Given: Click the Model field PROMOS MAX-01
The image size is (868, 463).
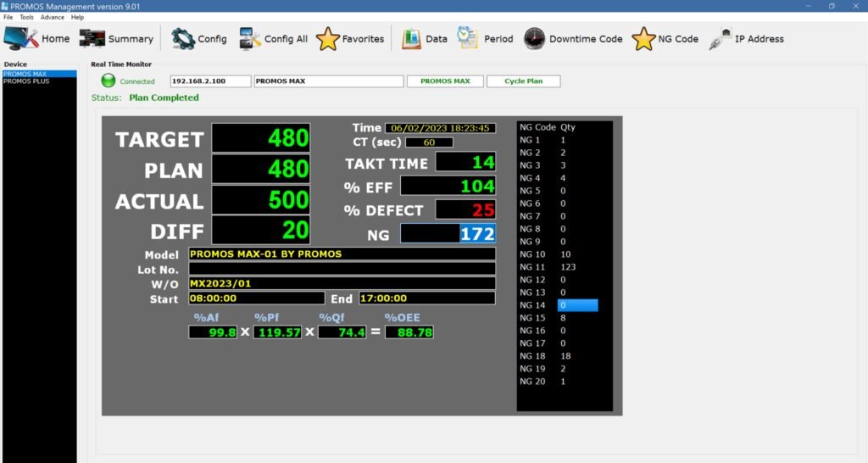Looking at the screenshot, I should coord(342,254).
